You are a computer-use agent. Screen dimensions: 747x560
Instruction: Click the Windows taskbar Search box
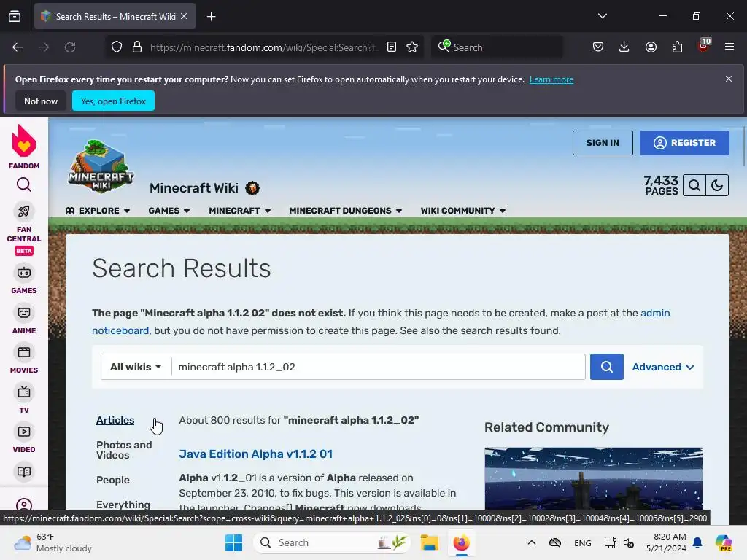click(332, 542)
